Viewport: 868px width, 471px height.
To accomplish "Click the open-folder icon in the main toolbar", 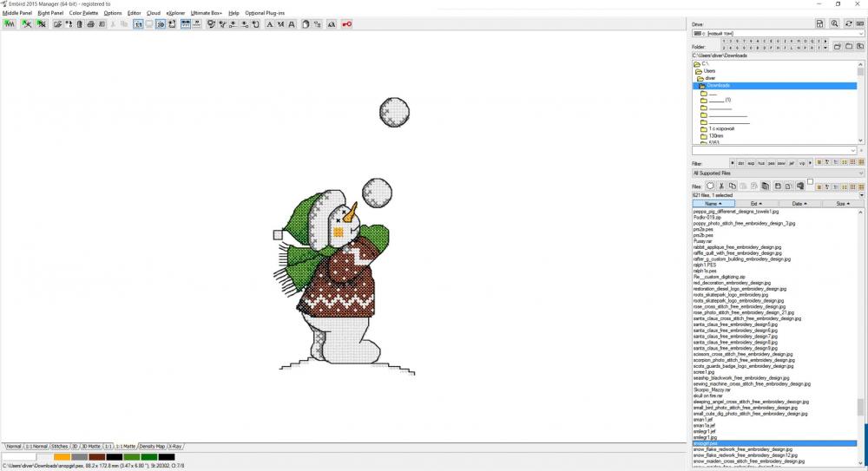I will tap(57, 23).
